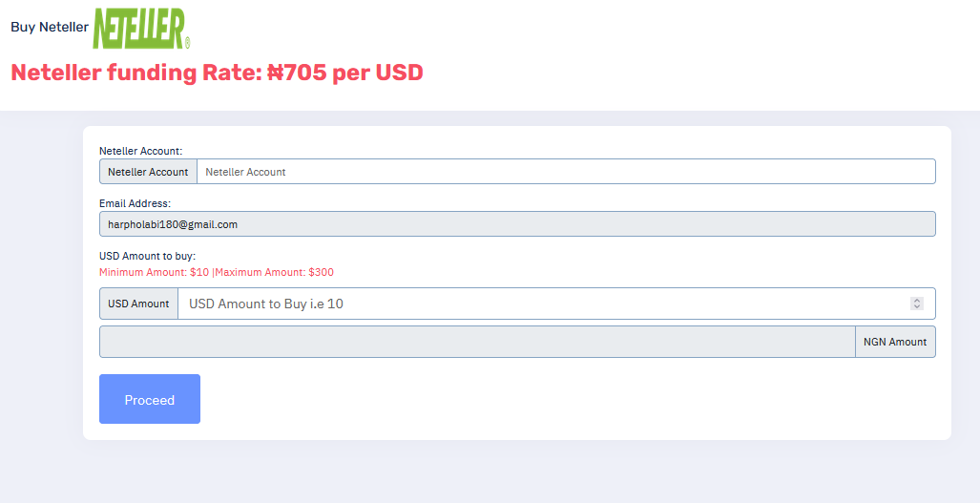Focus the Neteller Account text input
The image size is (980, 503).
[x=565, y=172]
